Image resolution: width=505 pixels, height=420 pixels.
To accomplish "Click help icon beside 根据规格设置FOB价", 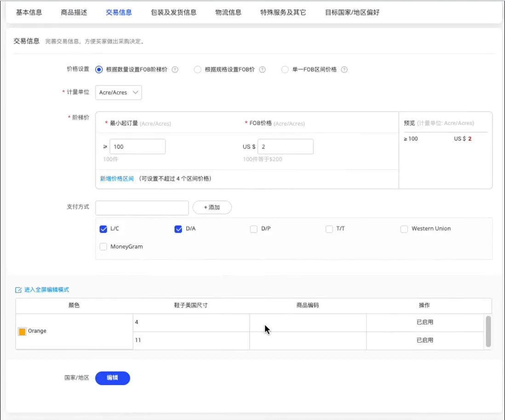I will click(x=262, y=70).
